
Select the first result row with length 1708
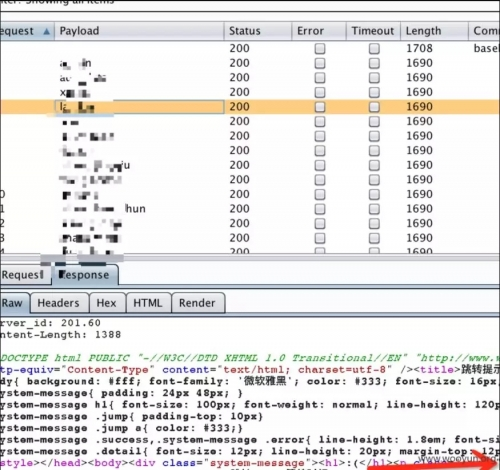pos(250,49)
